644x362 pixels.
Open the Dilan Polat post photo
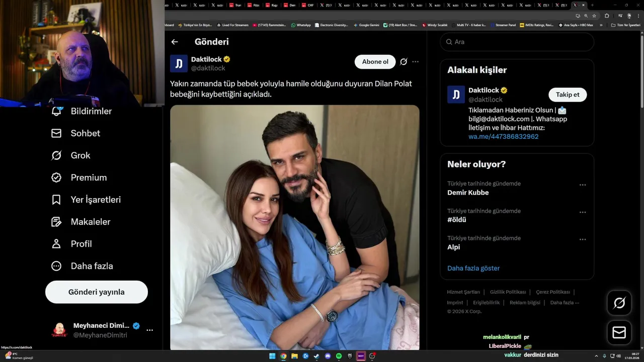(x=295, y=227)
